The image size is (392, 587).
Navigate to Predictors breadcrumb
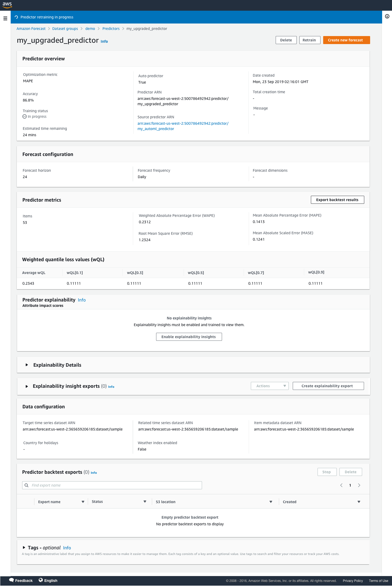(x=111, y=29)
